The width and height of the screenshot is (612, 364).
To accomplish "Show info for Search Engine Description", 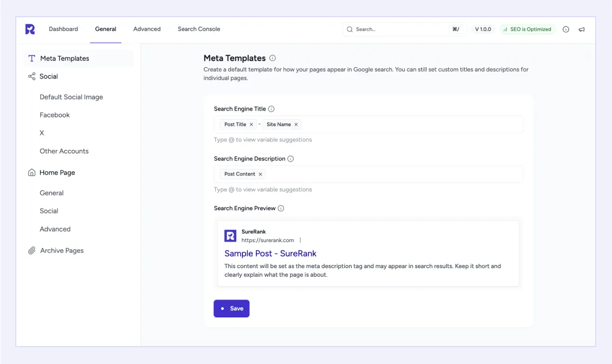I will point(291,159).
